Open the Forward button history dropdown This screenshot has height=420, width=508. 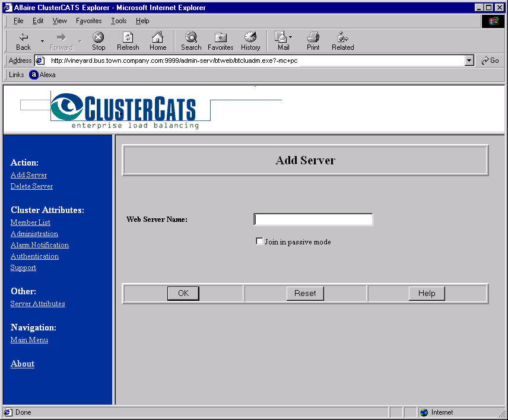click(x=80, y=41)
